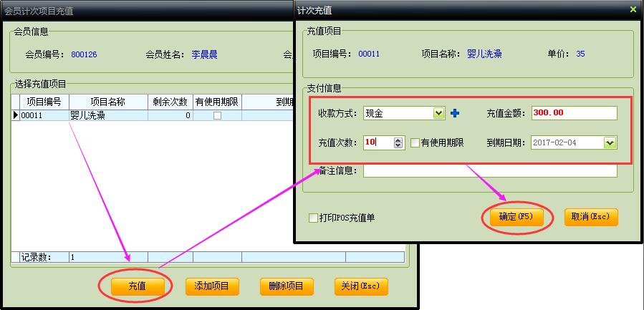Screen dimensions: 644x310
Task: Click the unit price value 35
Action: (x=580, y=54)
